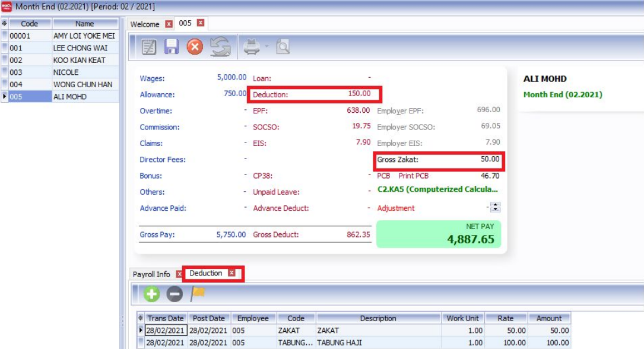This screenshot has width=644, height=349.
Task: Click the grey Refresh arrows icon
Action: click(x=220, y=47)
